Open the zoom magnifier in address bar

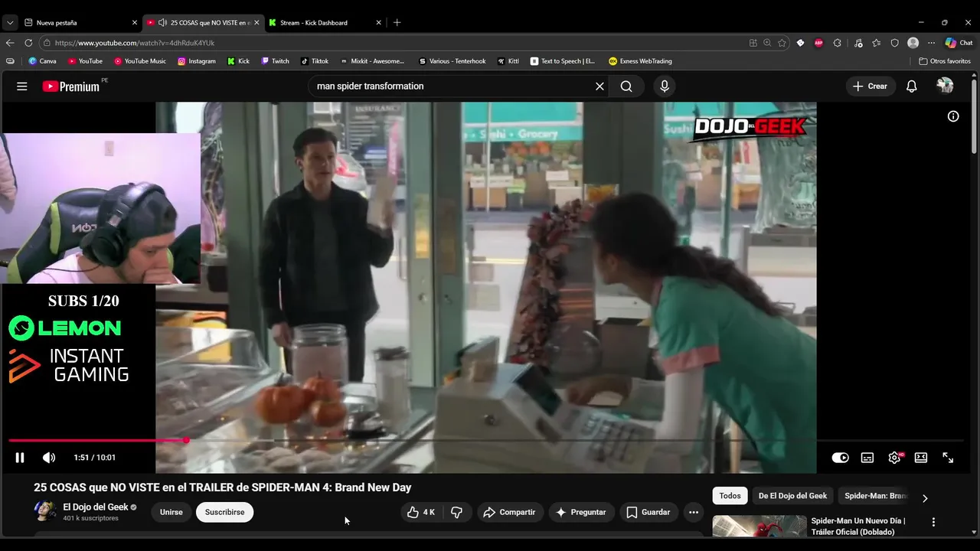(767, 43)
